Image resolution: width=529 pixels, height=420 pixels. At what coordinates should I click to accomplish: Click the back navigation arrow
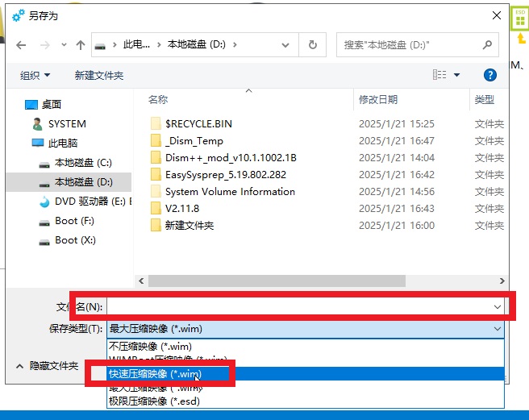coord(21,45)
